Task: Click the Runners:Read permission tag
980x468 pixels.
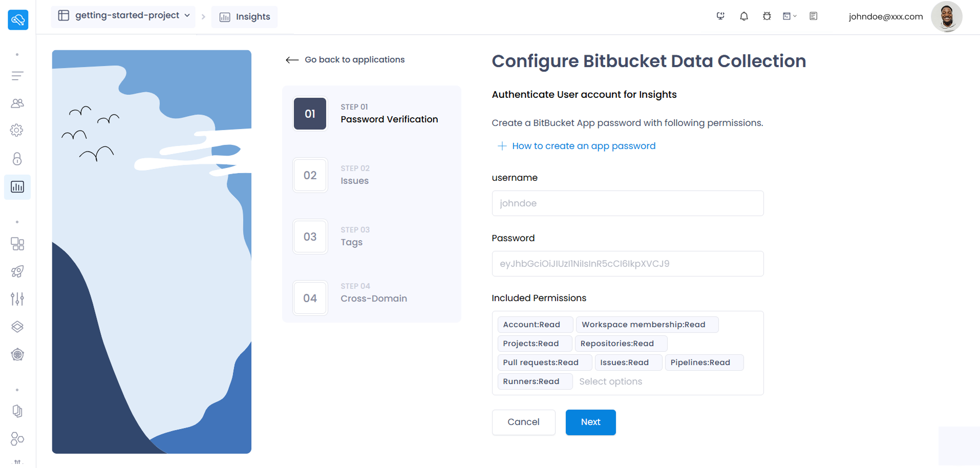Action: [x=535, y=381]
